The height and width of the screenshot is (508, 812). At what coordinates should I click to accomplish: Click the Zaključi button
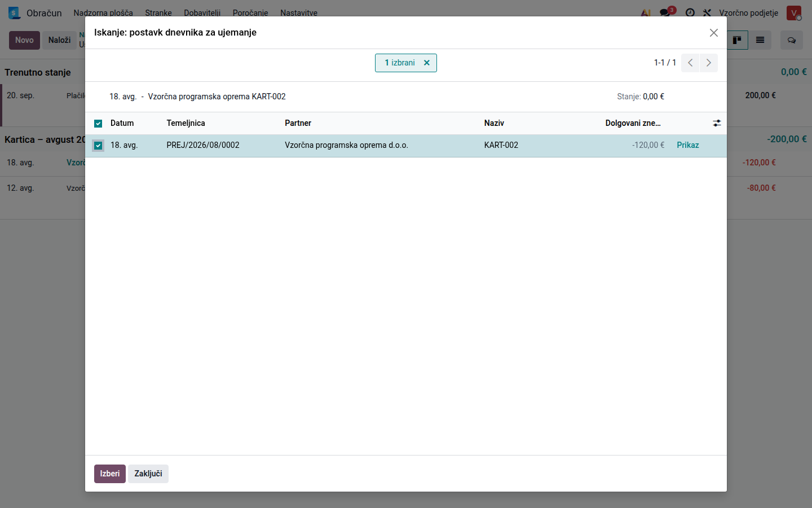[148, 474]
